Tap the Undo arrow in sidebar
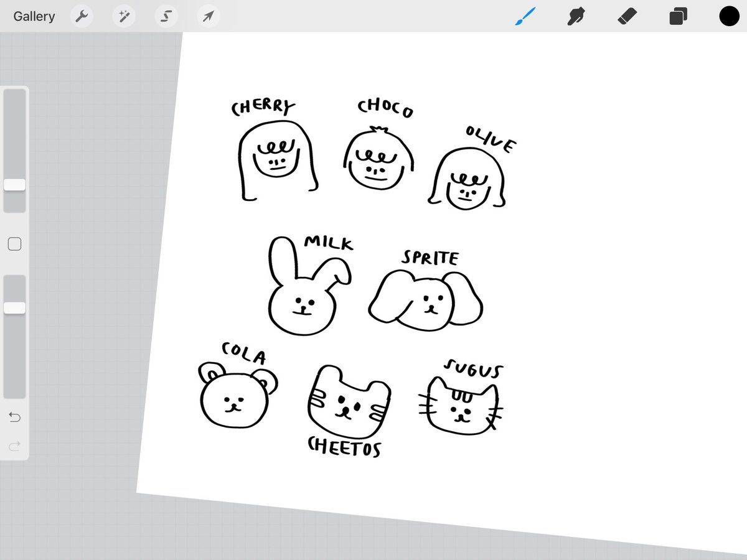Image resolution: width=747 pixels, height=560 pixels. [x=14, y=417]
